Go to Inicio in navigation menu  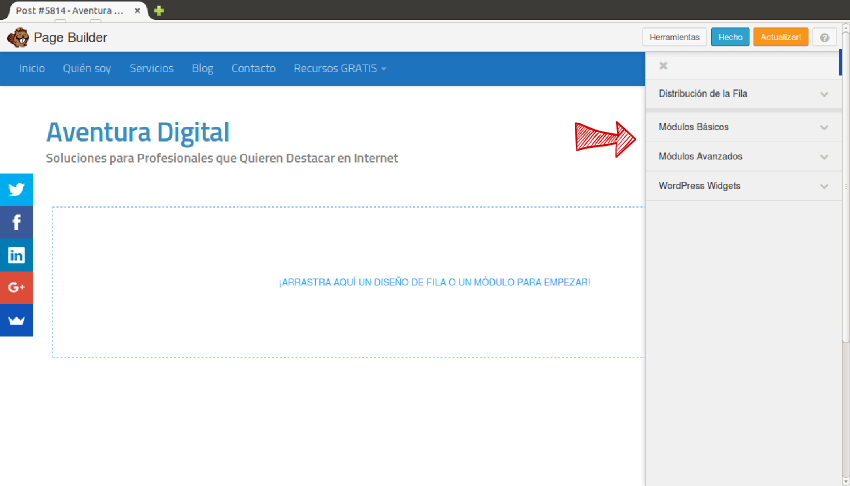tap(32, 69)
